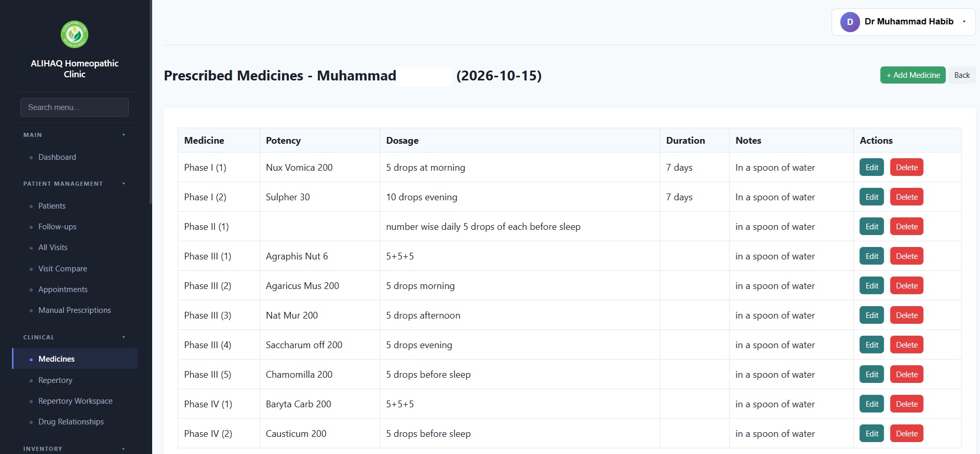The width and height of the screenshot is (980, 454).
Task: Open All Visits in the sidebar
Action: [53, 247]
